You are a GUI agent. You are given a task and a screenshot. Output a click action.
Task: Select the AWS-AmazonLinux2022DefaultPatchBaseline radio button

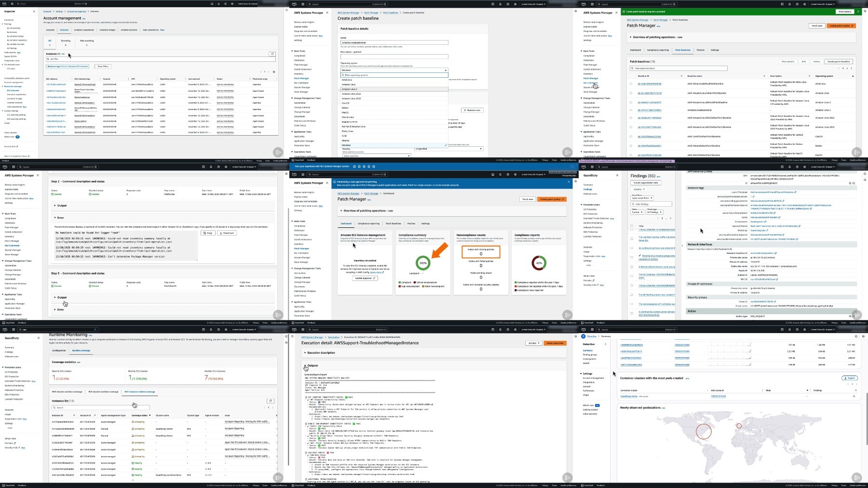[631, 117]
